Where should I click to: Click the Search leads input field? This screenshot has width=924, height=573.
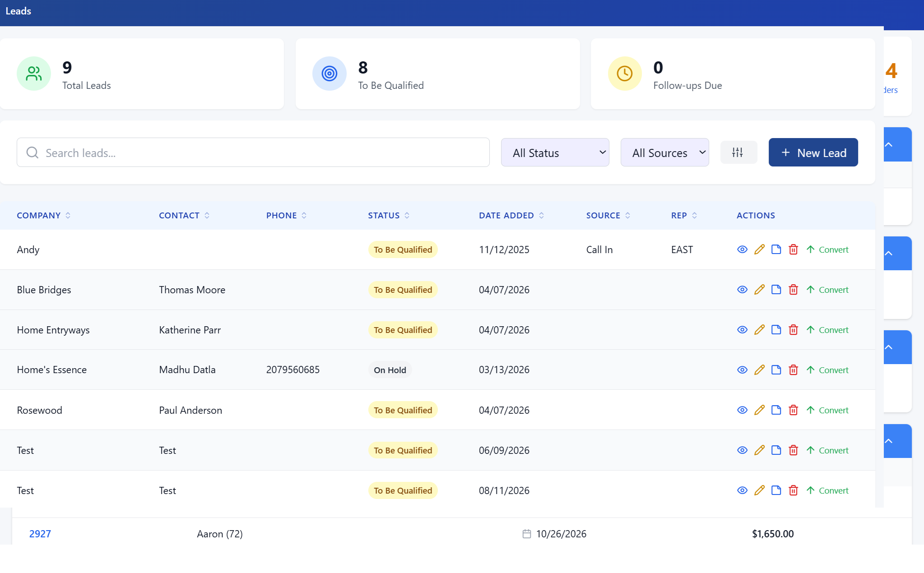tap(253, 152)
